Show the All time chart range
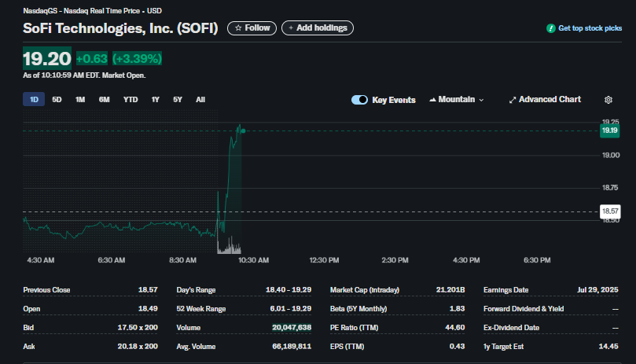Viewport: 636px width, 364px height. [200, 99]
